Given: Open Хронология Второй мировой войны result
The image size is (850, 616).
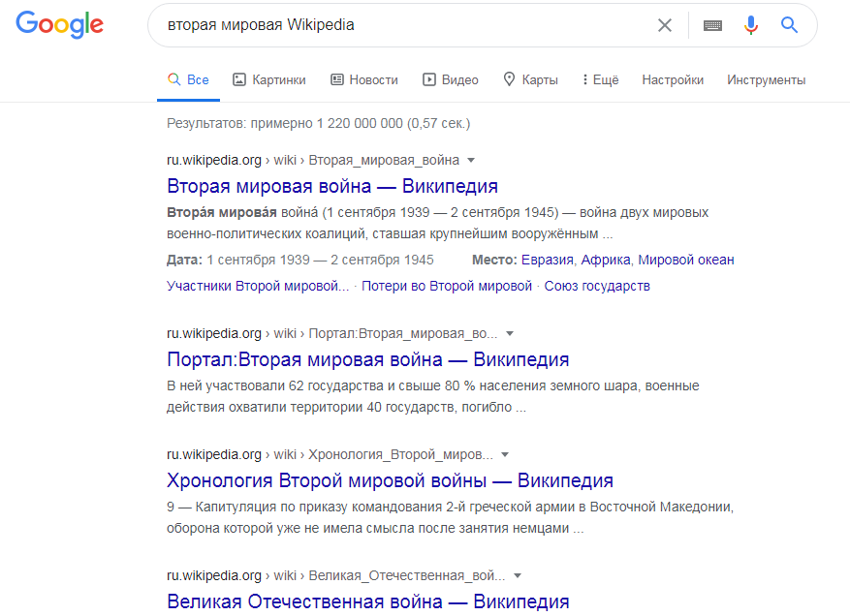Looking at the screenshot, I should (x=390, y=480).
